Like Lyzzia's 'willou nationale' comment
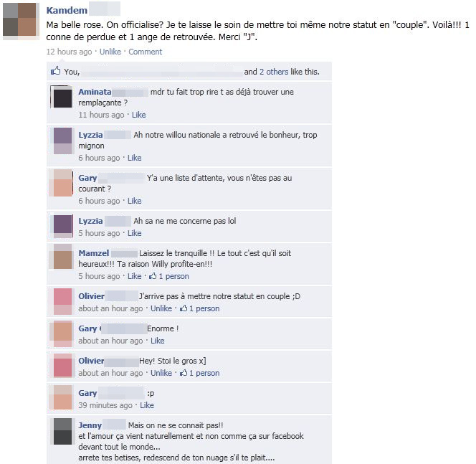Image resolution: width=476 pixels, height=464 pixels. point(135,158)
